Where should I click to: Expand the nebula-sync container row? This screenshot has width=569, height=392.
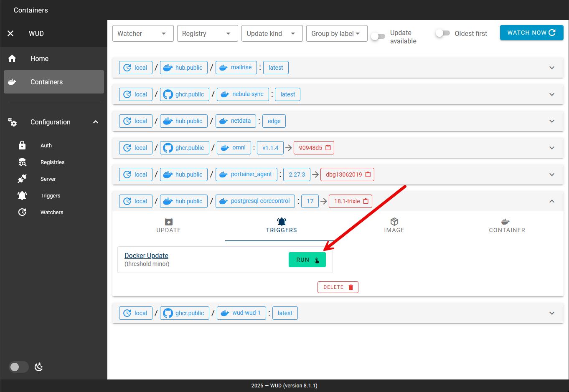point(552,94)
